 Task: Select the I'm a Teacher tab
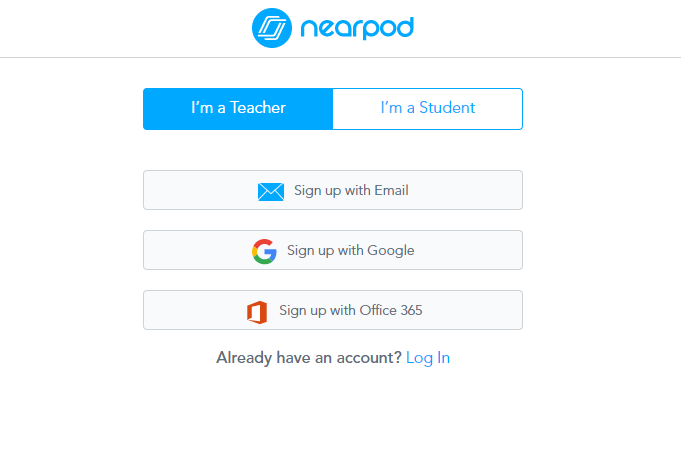pyautogui.click(x=238, y=109)
